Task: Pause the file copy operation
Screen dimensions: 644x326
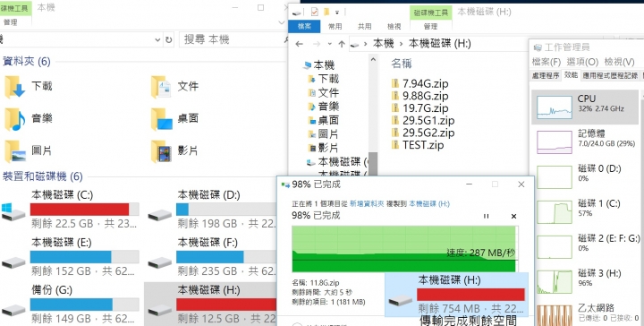Action: click(x=487, y=216)
